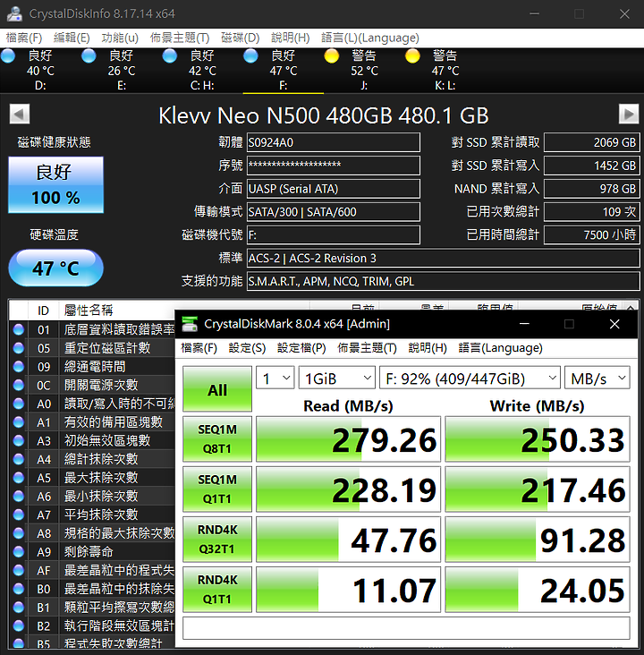Click status orb of attribute A8 row
Viewport: 644px width, 655px height.
pos(19,533)
